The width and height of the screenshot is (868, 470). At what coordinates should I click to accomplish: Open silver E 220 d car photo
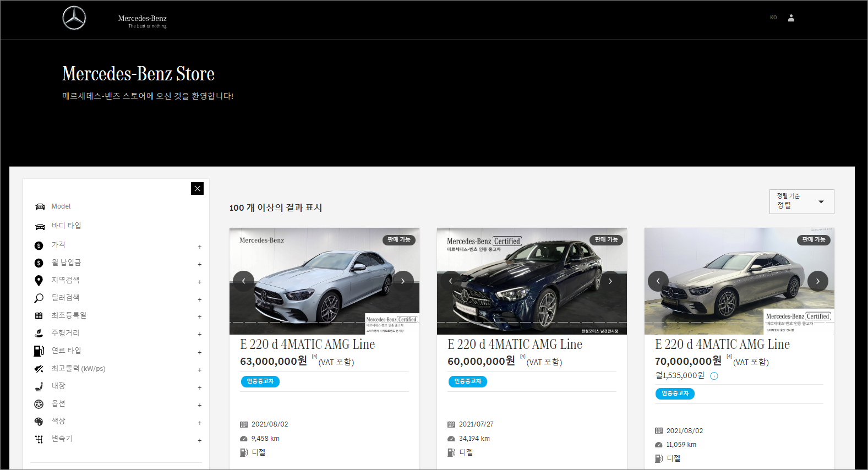click(324, 281)
